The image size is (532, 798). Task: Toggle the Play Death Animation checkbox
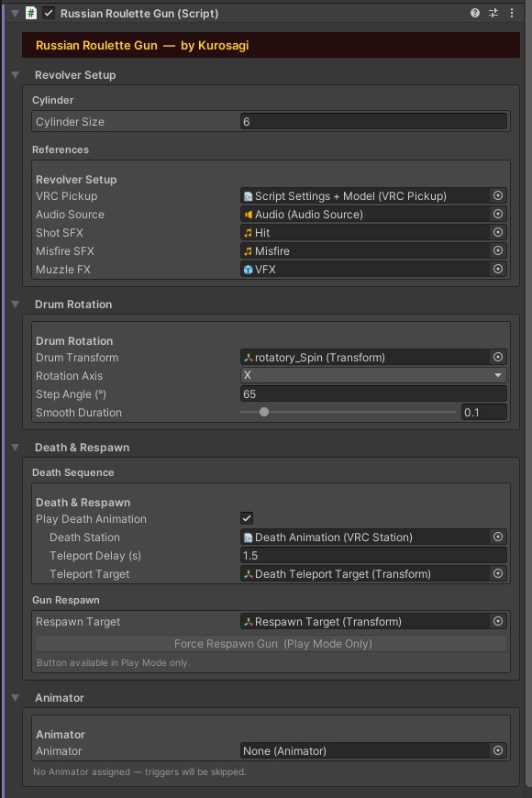(x=247, y=518)
